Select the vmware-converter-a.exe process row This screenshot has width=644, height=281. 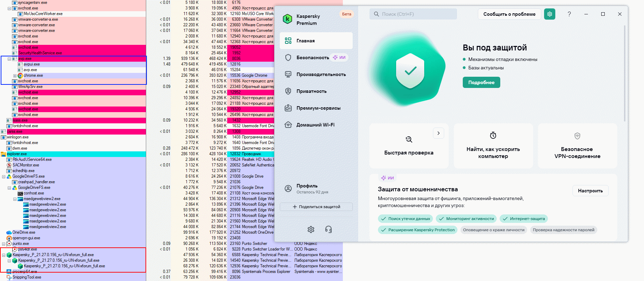[x=73, y=19]
